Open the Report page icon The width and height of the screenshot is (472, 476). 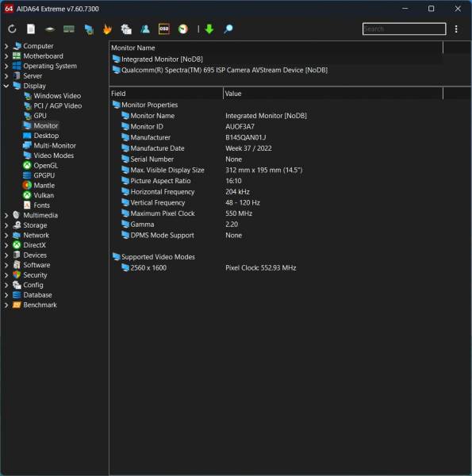(x=31, y=29)
